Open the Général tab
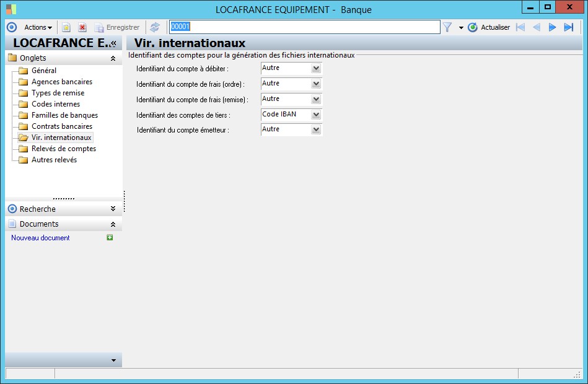 44,71
